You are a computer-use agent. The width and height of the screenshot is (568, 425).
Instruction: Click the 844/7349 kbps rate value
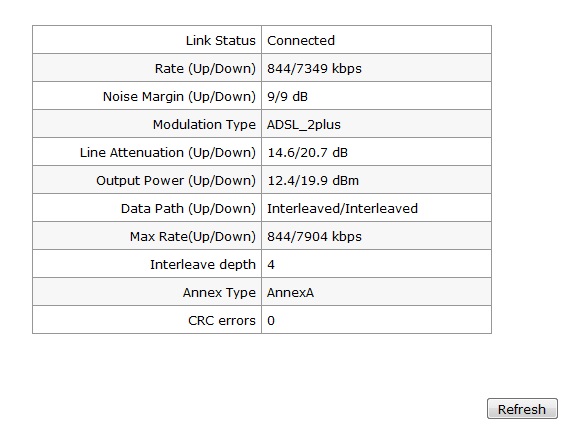tap(314, 68)
